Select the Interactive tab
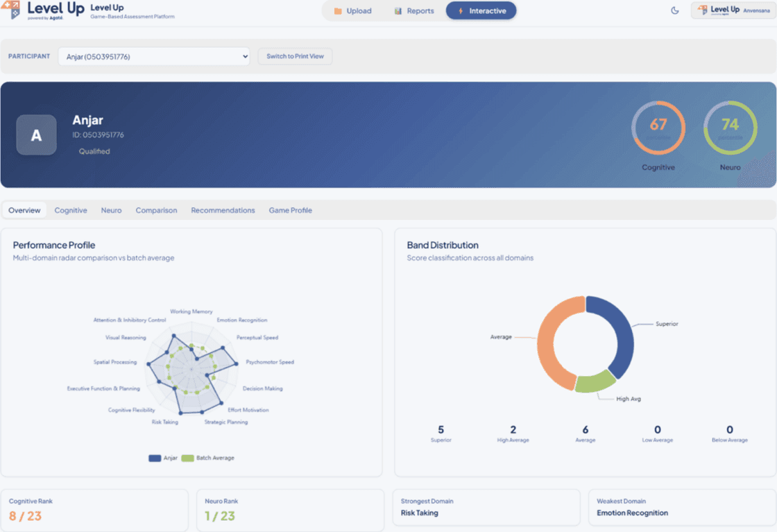The width and height of the screenshot is (777, 532). coord(481,11)
